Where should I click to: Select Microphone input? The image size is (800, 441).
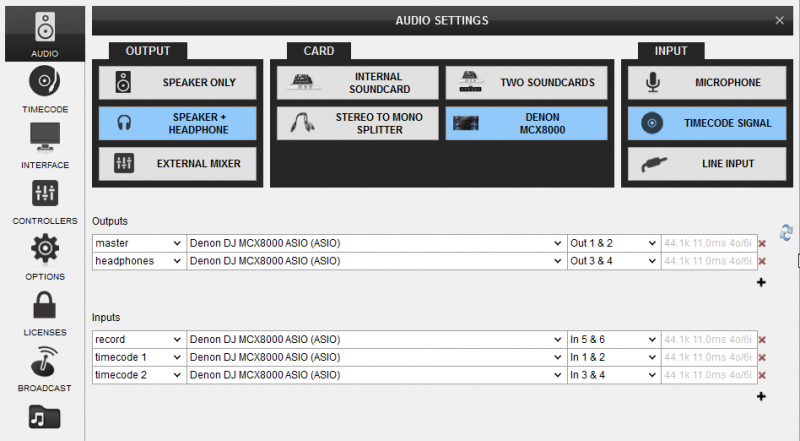[707, 82]
